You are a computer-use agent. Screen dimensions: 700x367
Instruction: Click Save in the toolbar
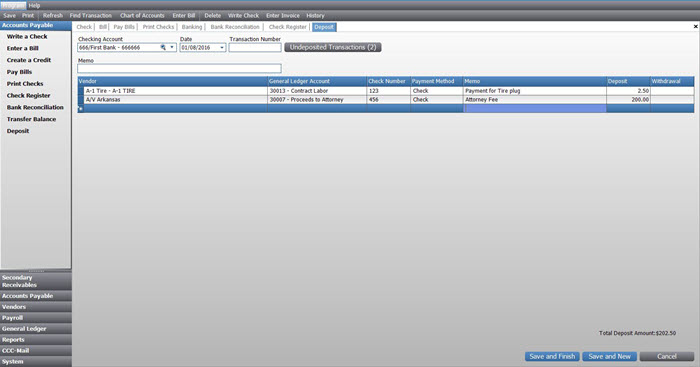pos(9,15)
